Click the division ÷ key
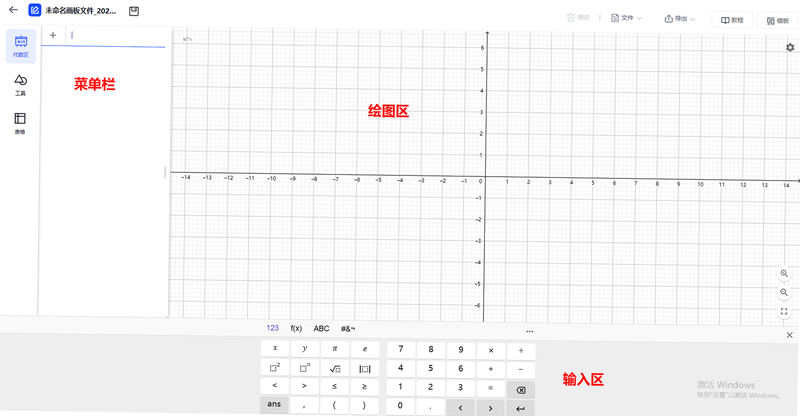The image size is (800, 416). [x=521, y=351]
